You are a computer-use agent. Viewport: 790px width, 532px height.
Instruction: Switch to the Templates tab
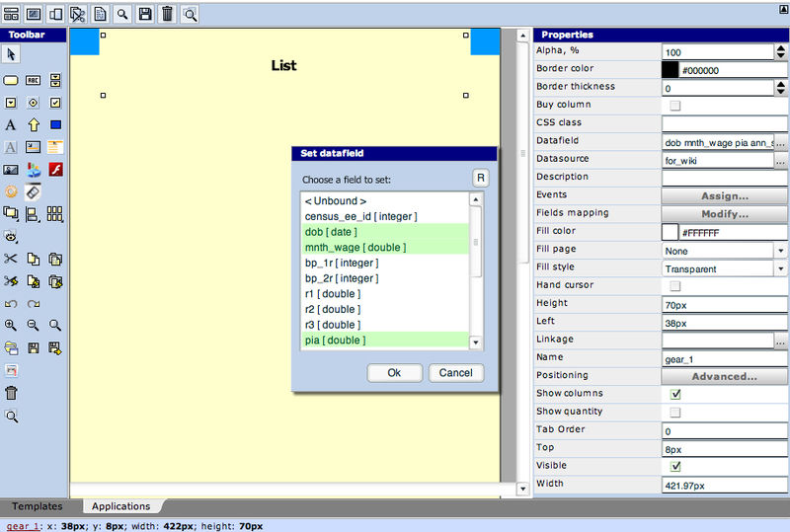[x=37, y=506]
